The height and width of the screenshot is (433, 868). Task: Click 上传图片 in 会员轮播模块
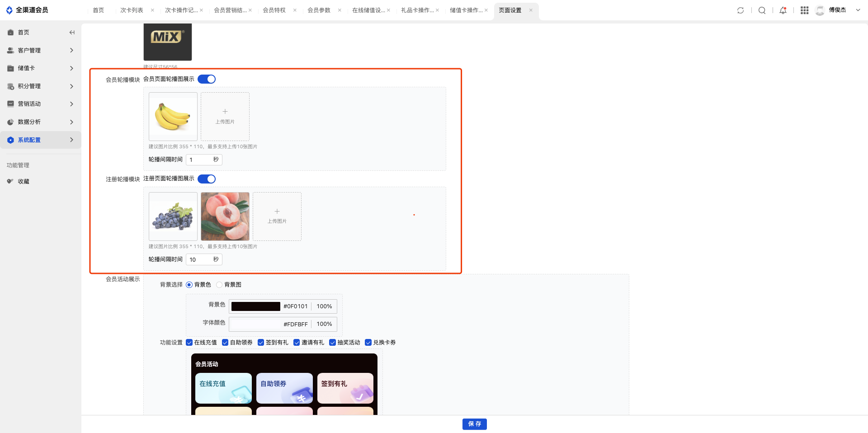(x=225, y=117)
